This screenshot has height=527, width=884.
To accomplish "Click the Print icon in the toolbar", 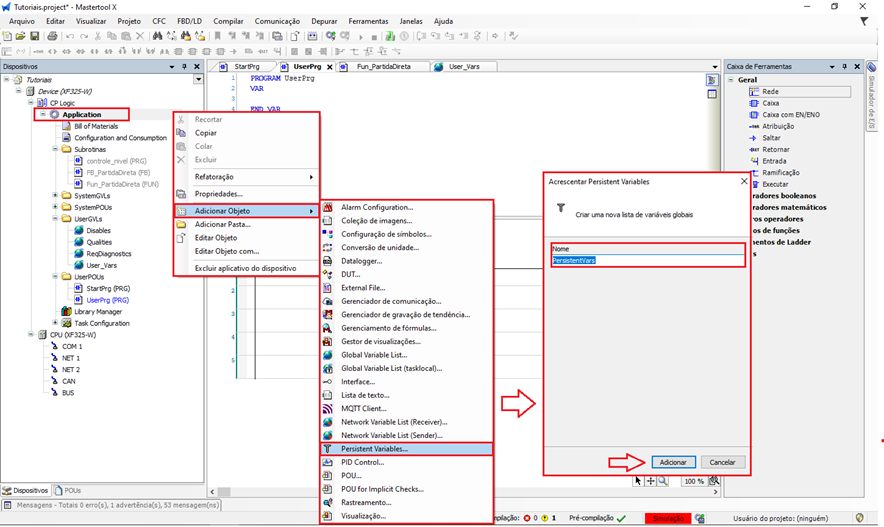I will tap(50, 36).
